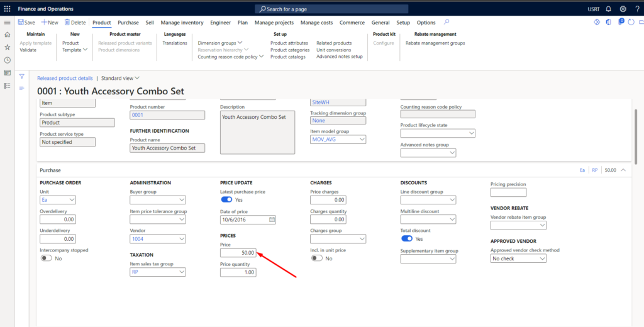Open the Vendor 1004 dropdown
Image resolution: width=644 pixels, height=327 pixels.
[182, 239]
